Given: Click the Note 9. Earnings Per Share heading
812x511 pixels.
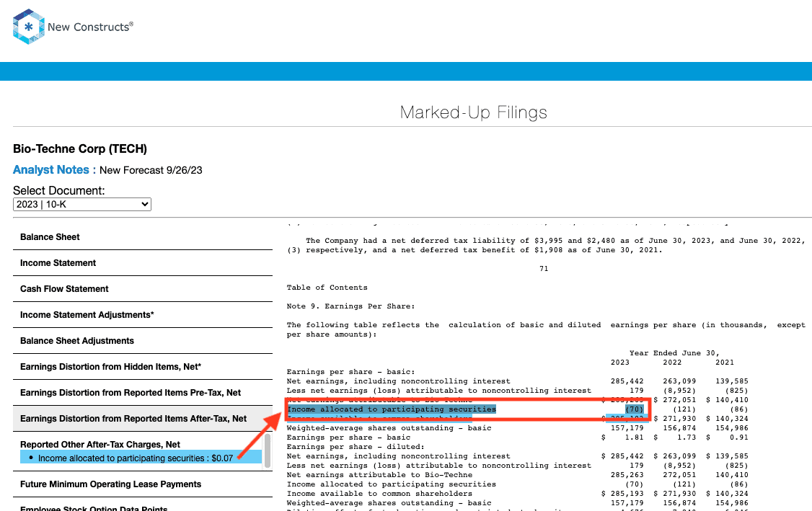Looking at the screenshot, I should click(x=350, y=306).
